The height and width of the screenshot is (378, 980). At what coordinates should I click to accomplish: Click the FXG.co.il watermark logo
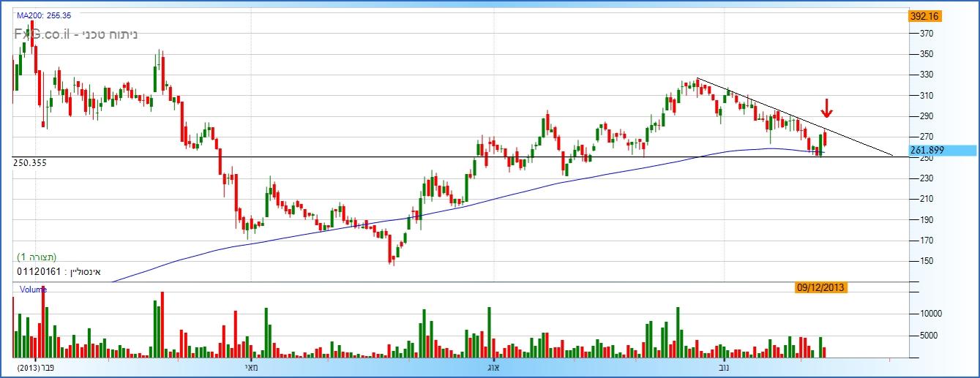click(x=40, y=34)
